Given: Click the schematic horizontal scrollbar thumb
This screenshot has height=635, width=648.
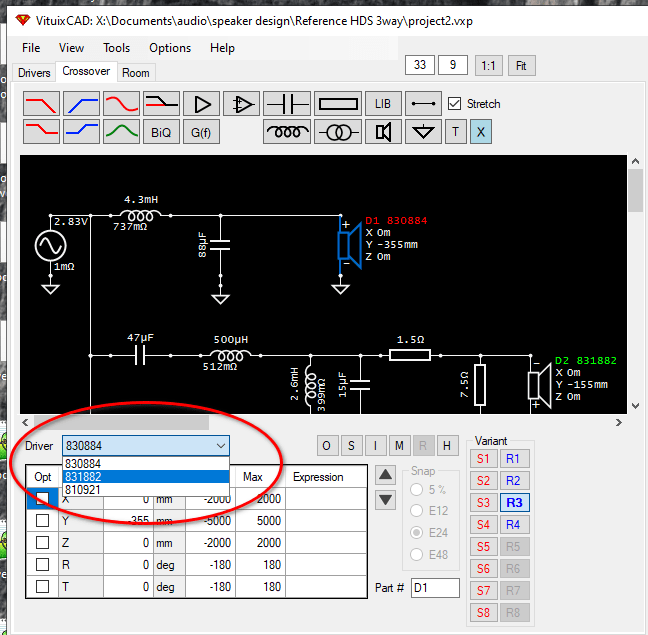Looking at the screenshot, I should [121, 422].
